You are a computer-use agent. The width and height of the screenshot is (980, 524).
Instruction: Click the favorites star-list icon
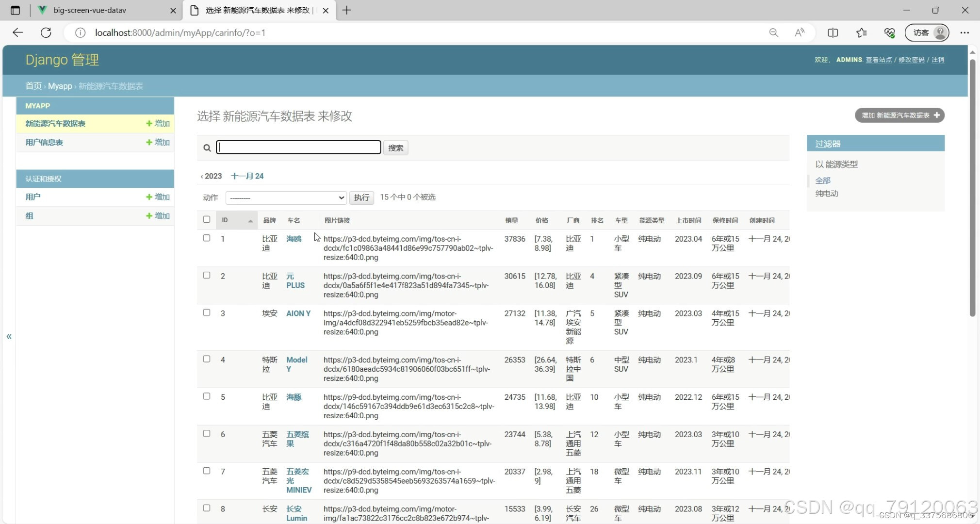click(x=862, y=33)
